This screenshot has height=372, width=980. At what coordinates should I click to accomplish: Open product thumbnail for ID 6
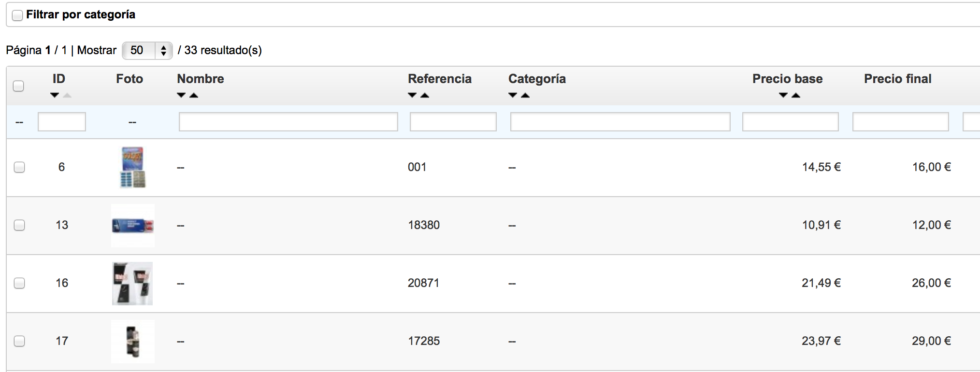132,167
